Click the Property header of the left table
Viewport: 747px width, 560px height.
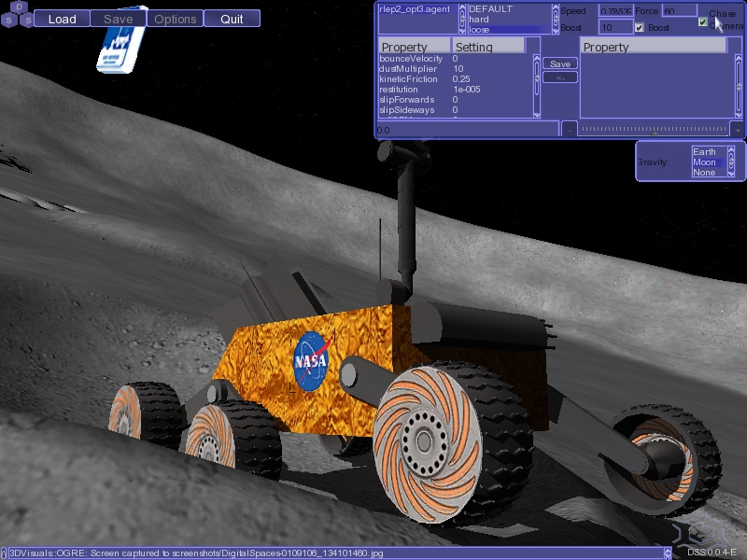(x=415, y=47)
